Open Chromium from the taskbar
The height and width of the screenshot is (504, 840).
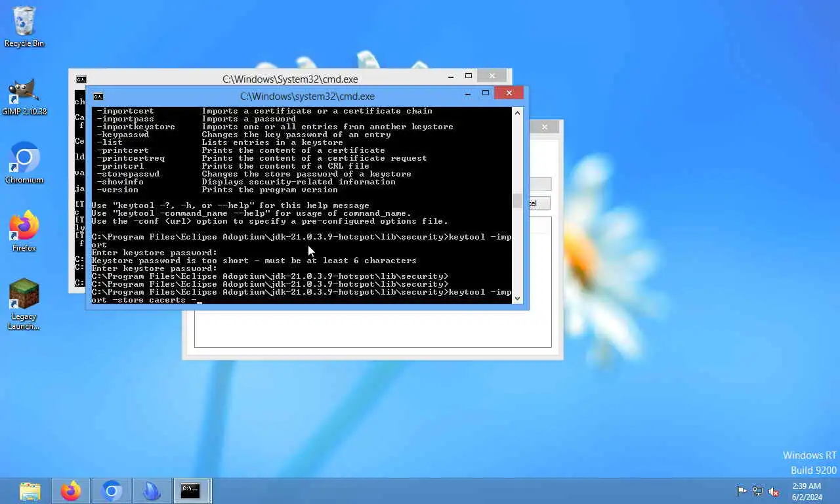(112, 491)
